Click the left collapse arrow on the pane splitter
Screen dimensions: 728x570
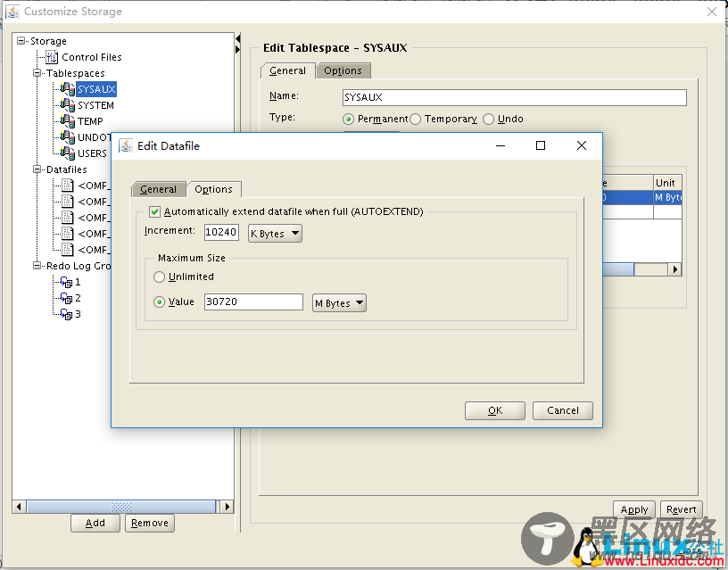(237, 38)
